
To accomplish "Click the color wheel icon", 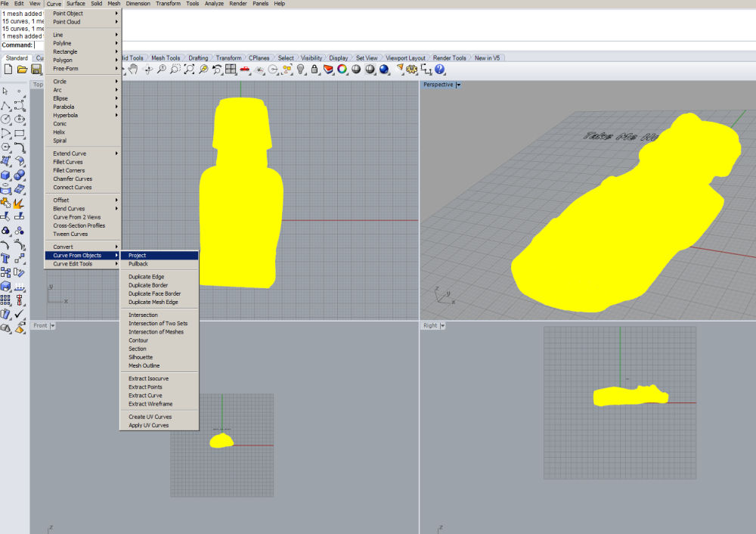I will click(x=342, y=70).
